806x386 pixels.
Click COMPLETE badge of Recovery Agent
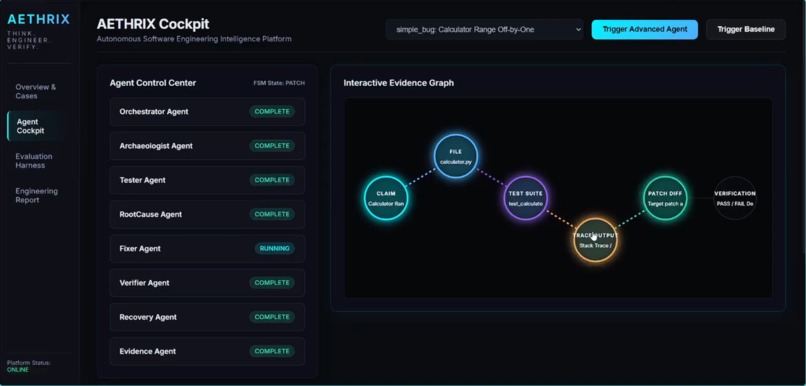[272, 317]
